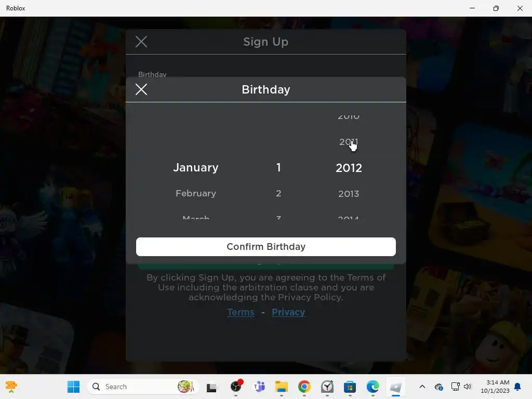The height and width of the screenshot is (399, 532).
Task: Close the Sign Up panel
Action: (x=141, y=42)
